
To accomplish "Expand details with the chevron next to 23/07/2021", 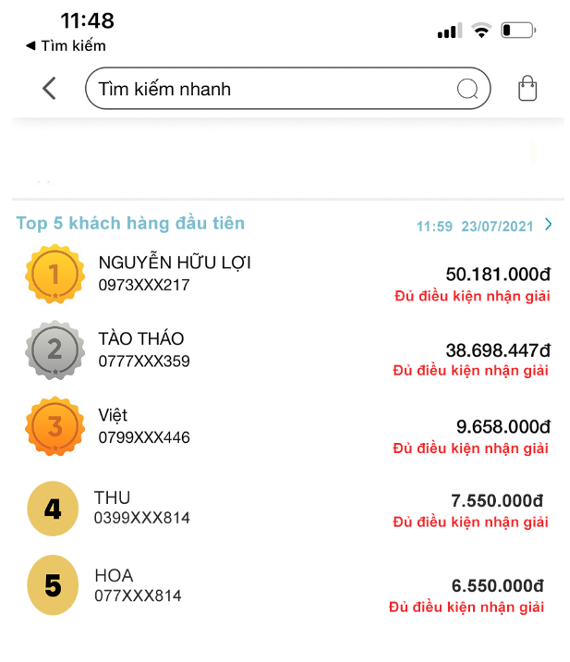I will (548, 224).
